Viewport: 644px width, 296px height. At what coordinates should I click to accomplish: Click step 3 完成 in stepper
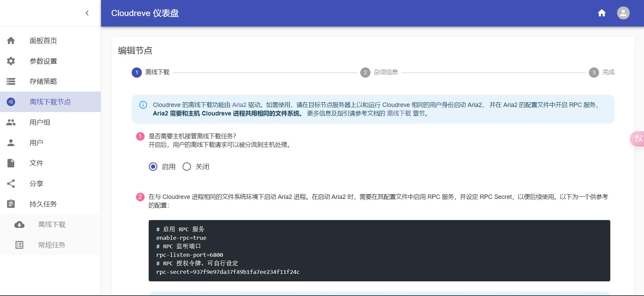[x=602, y=72]
